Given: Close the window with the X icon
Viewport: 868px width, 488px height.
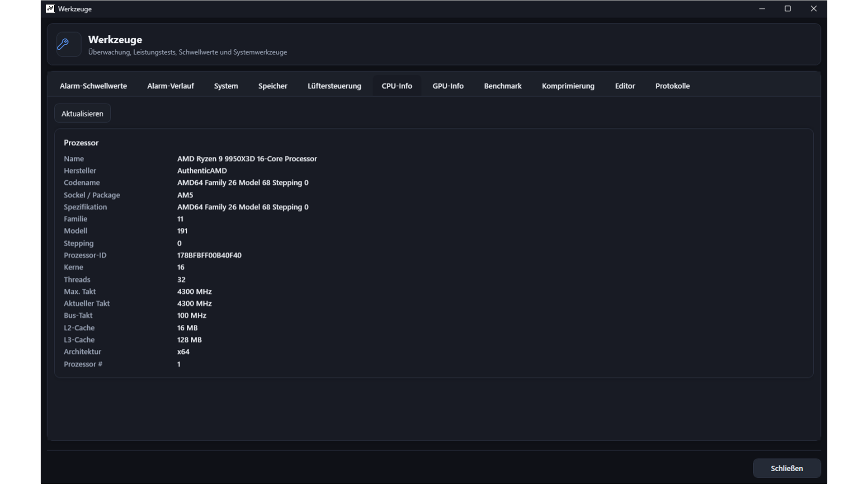Looking at the screenshot, I should click(814, 9).
